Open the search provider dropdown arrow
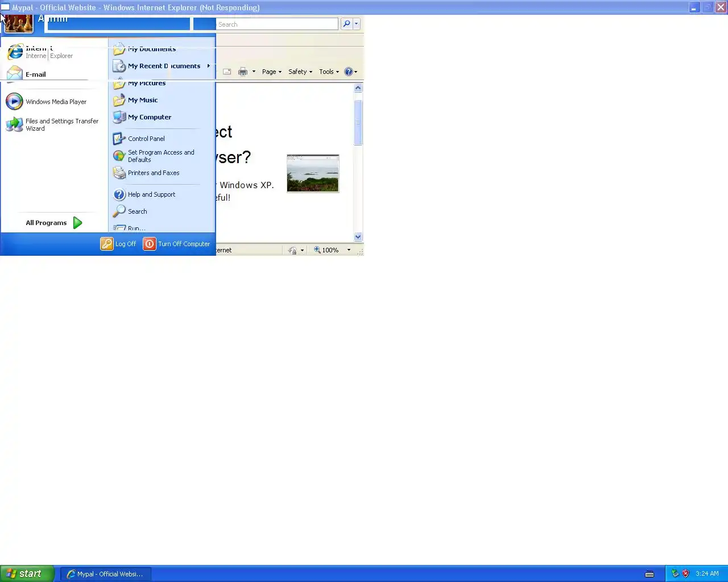The width and height of the screenshot is (728, 582). (x=357, y=24)
